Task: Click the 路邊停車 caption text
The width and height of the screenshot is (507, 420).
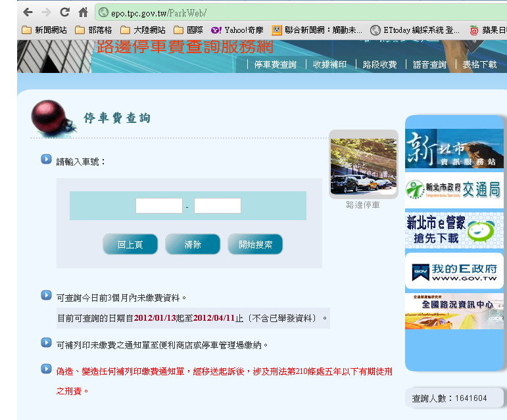Action: click(x=363, y=205)
